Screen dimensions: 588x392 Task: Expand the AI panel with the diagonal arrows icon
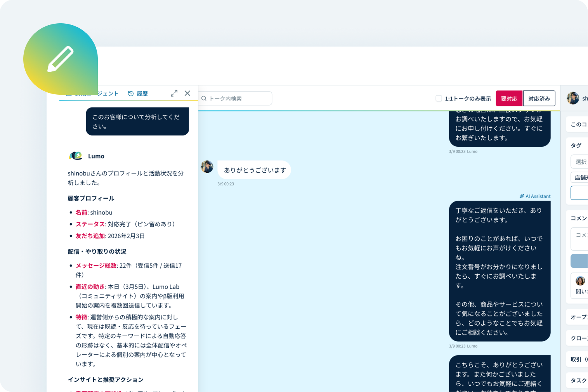(x=174, y=93)
